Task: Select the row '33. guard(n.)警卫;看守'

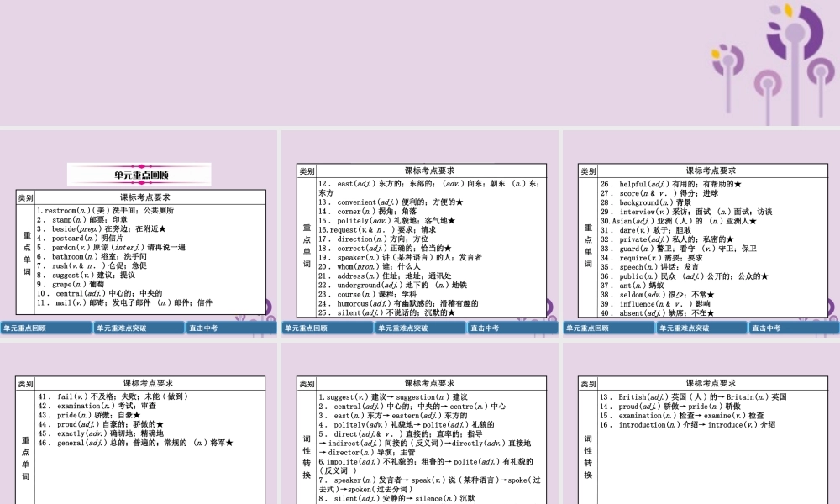Action: point(678,249)
